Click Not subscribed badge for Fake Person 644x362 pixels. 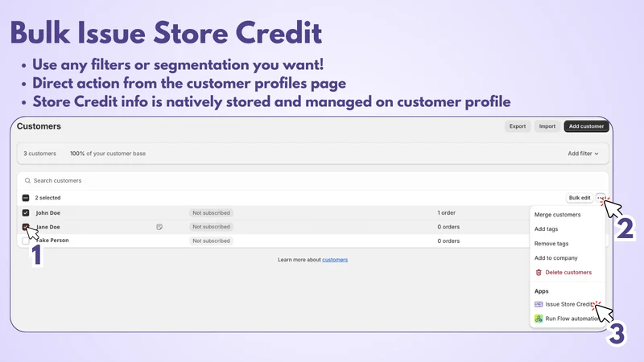(x=211, y=241)
